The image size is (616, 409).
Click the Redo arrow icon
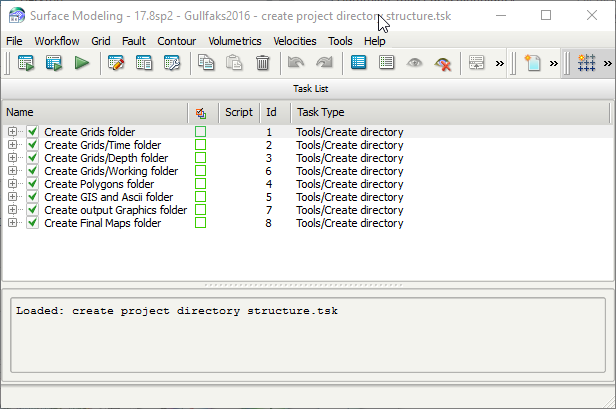pos(324,64)
